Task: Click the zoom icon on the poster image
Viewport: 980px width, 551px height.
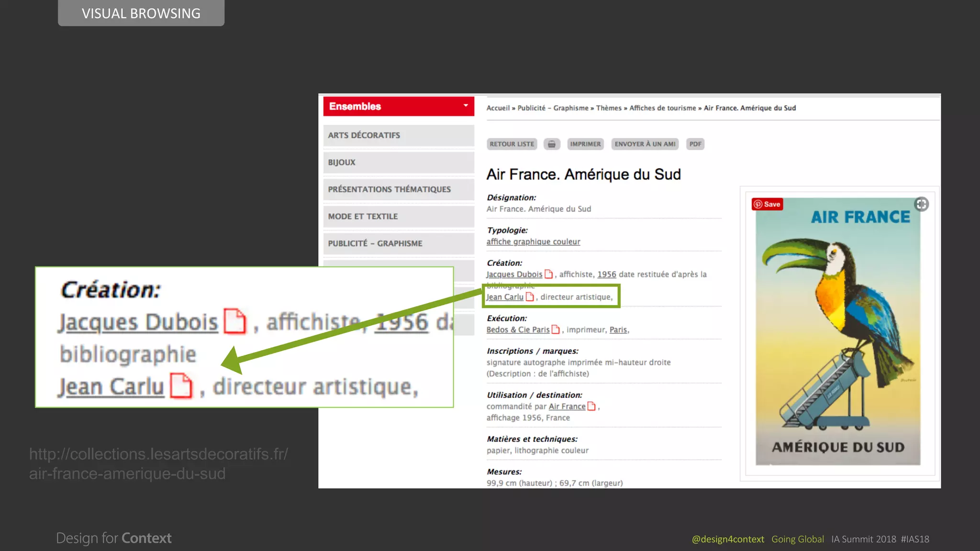Action: coord(921,204)
